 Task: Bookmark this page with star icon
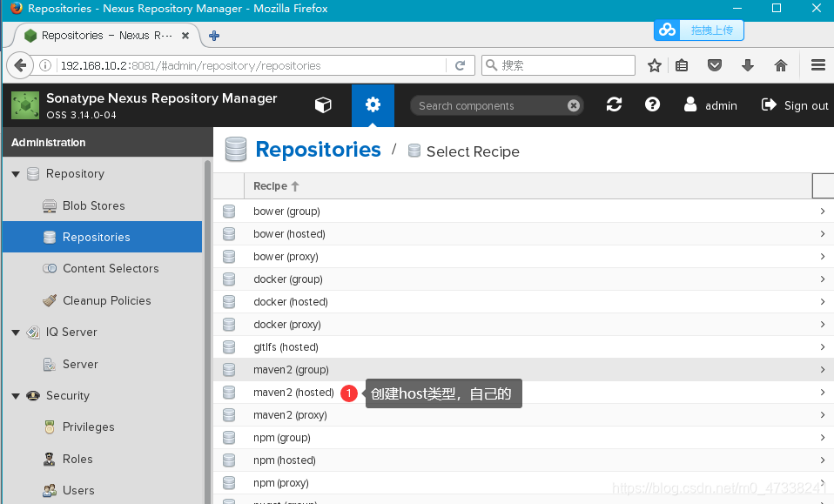(x=654, y=65)
